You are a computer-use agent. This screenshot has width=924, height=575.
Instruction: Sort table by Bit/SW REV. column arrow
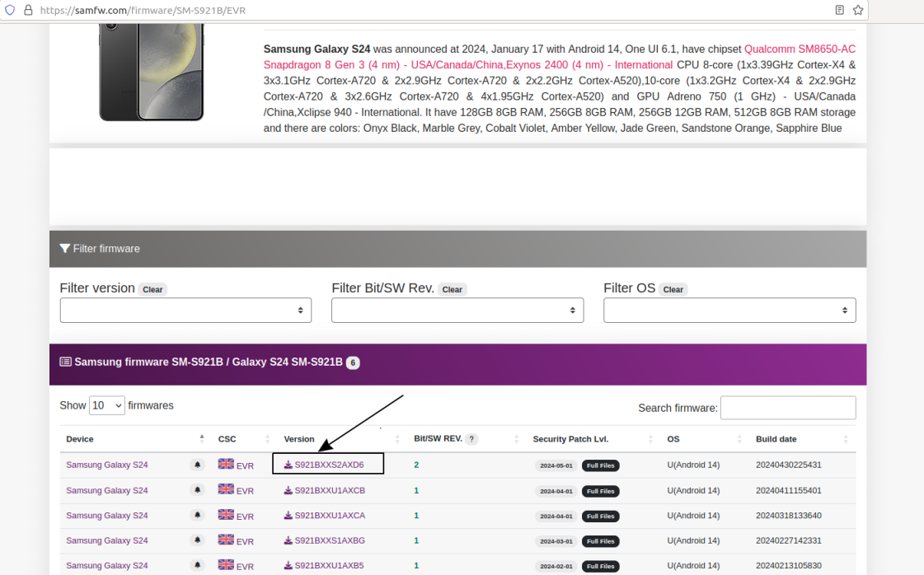[x=516, y=439]
